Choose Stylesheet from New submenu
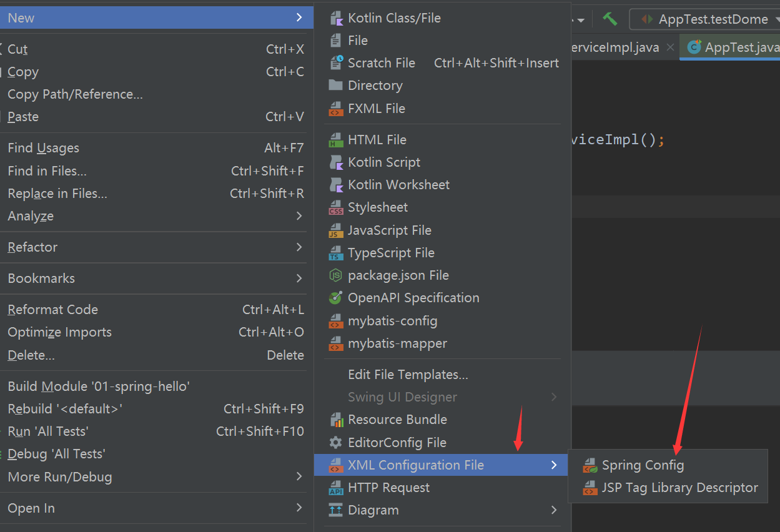The width and height of the screenshot is (780, 532). click(442, 207)
